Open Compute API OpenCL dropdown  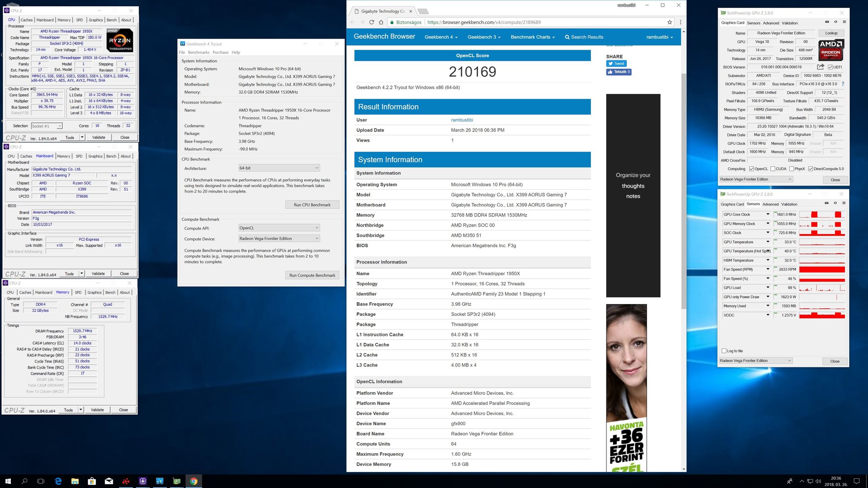point(279,228)
